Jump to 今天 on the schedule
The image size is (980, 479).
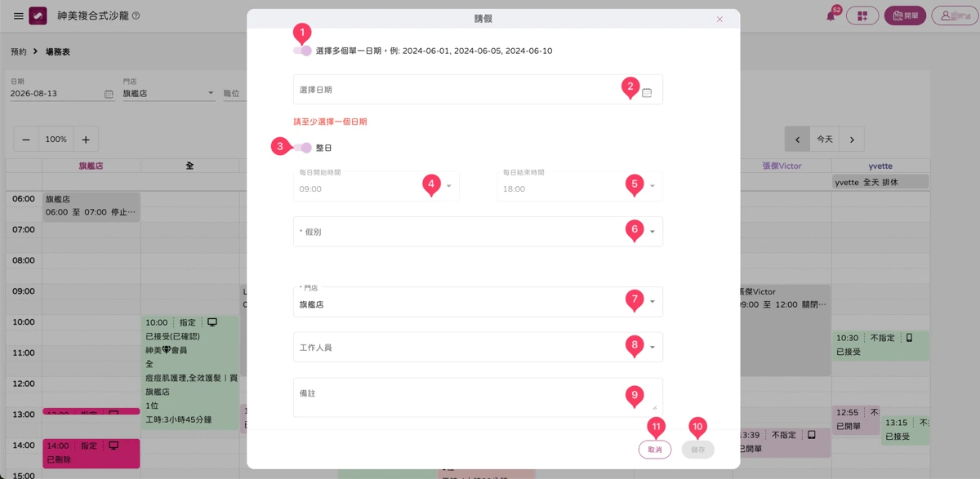pyautogui.click(x=825, y=140)
